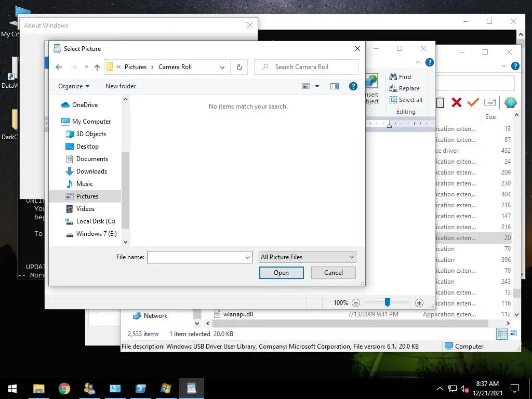Refresh the Camera Roll folder
The image size is (532, 399).
(239, 67)
